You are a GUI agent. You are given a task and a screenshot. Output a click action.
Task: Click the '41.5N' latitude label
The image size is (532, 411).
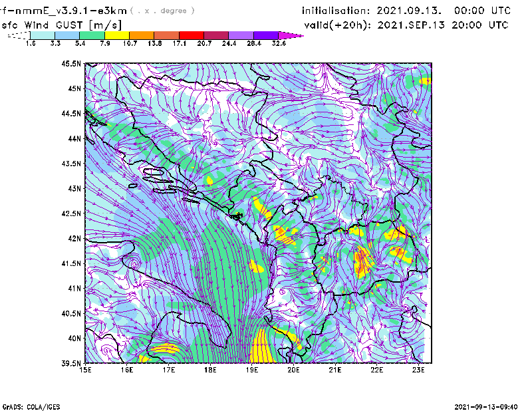[x=71, y=263]
